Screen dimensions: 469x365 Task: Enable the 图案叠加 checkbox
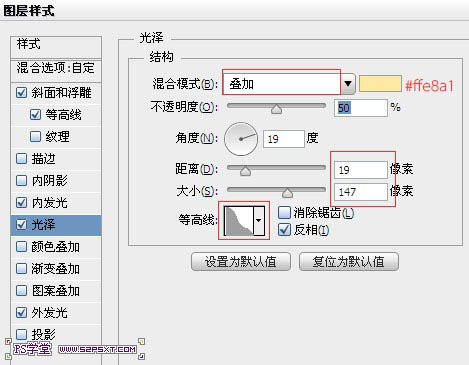tap(22, 291)
